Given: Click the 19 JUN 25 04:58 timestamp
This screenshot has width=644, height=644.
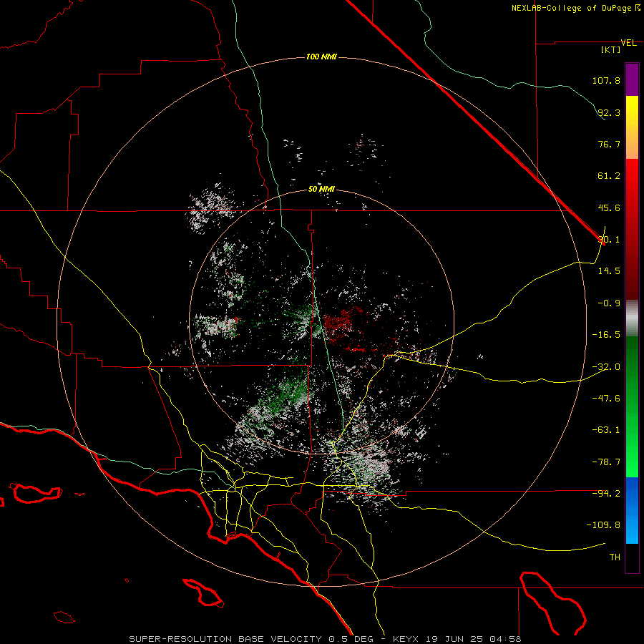Looking at the screenshot, I should click(x=472, y=639).
